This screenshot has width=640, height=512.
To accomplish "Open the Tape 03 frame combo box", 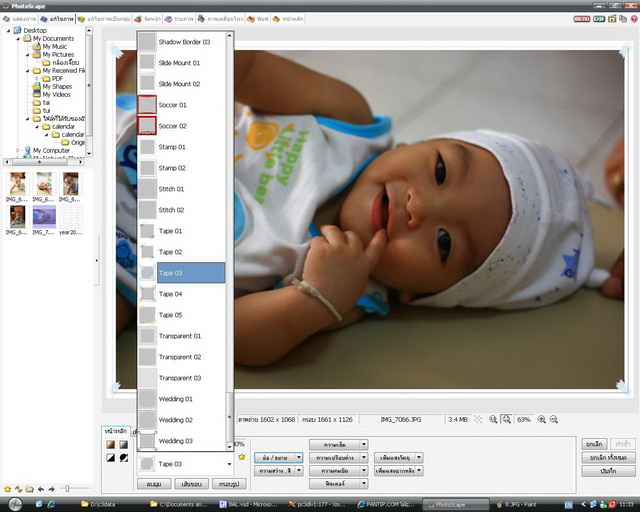I will (x=185, y=464).
